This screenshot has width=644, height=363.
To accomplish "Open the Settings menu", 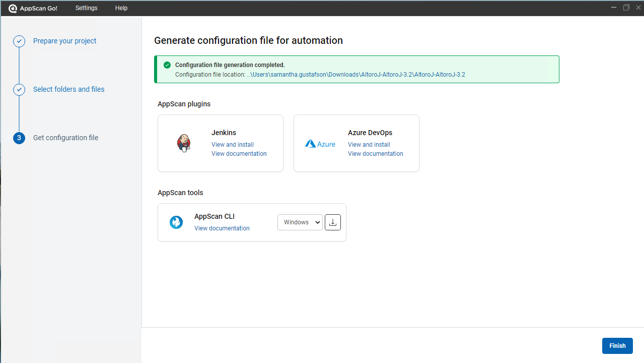I will pos(87,8).
